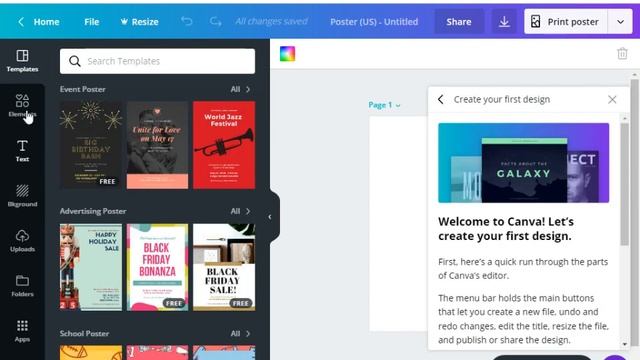Image resolution: width=640 pixels, height=360 pixels.
Task: Click the Share button
Action: [458, 22]
